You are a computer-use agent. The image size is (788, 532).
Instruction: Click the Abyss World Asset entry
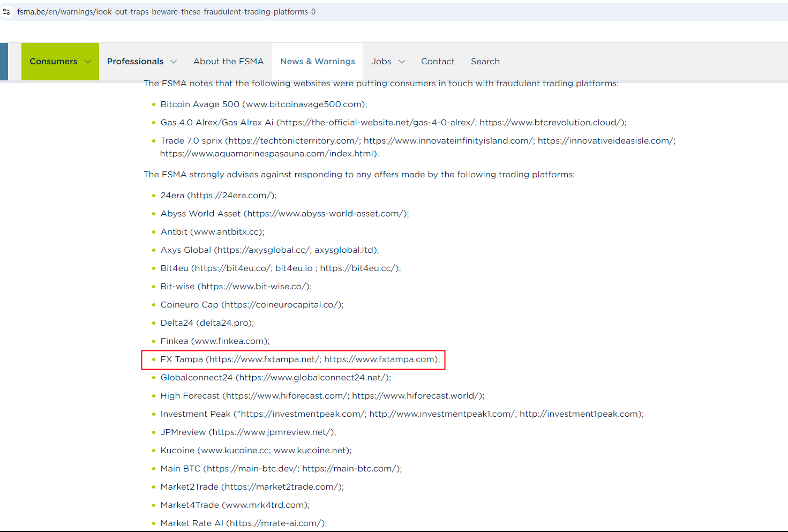click(x=284, y=214)
